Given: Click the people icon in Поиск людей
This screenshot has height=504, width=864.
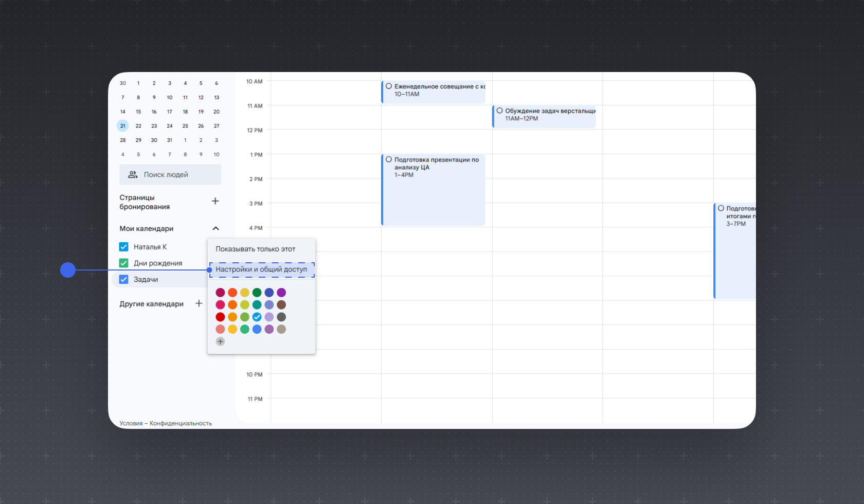Looking at the screenshot, I should 133,174.
